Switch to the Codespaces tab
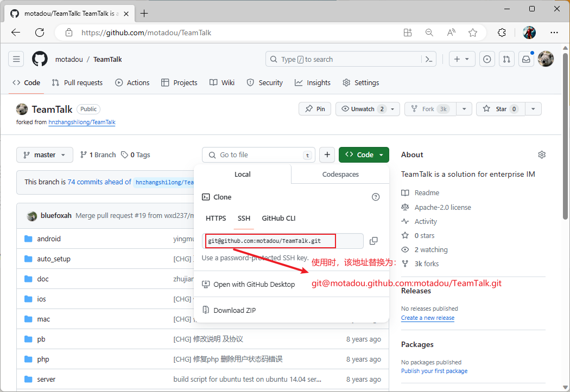 click(x=340, y=175)
